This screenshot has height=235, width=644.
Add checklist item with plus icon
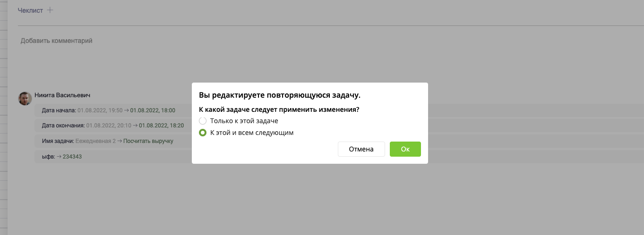[x=50, y=10]
